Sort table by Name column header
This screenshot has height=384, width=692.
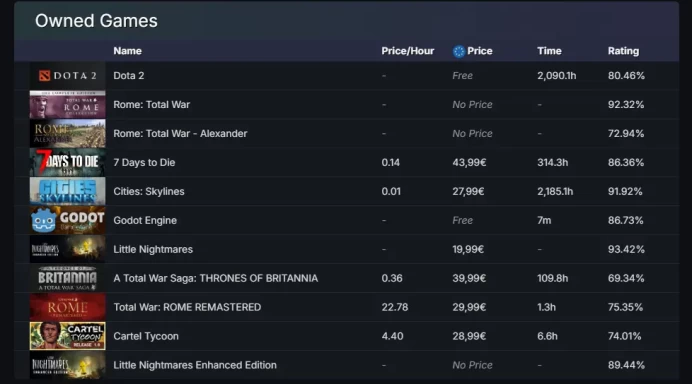[x=128, y=51]
